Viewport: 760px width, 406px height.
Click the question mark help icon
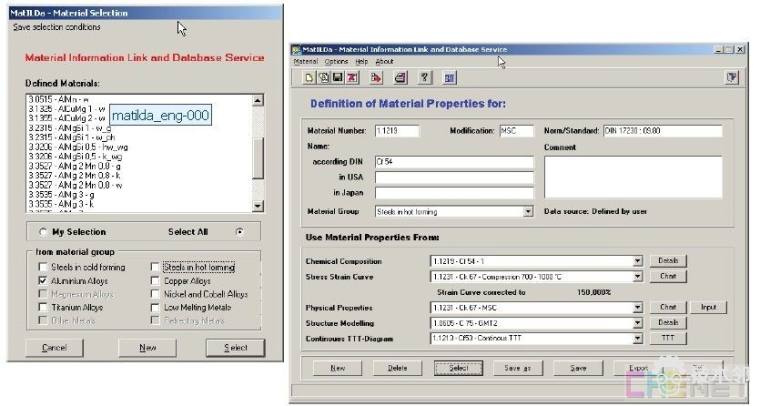pyautogui.click(x=425, y=77)
